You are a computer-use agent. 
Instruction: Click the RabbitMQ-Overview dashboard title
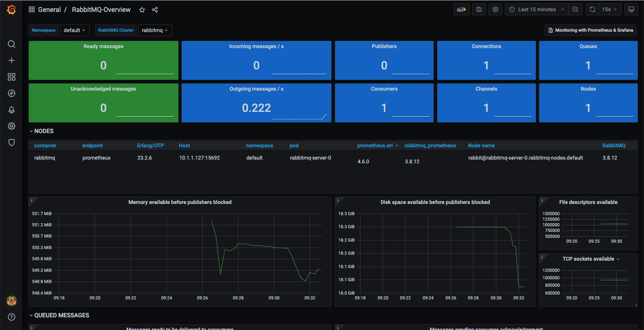coord(101,10)
